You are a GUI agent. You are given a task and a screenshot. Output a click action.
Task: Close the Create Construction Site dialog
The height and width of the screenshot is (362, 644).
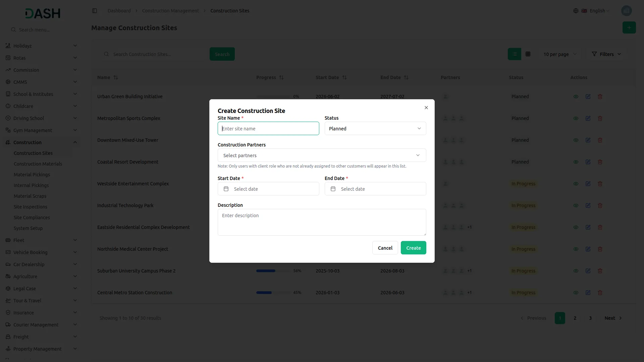(x=426, y=108)
